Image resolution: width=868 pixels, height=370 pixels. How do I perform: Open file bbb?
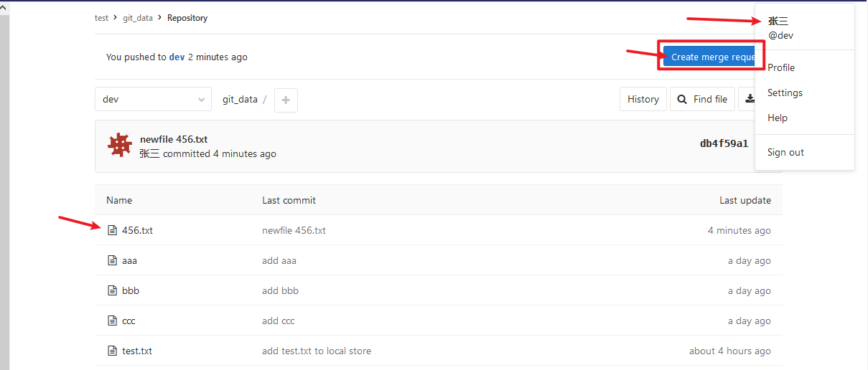(x=130, y=290)
